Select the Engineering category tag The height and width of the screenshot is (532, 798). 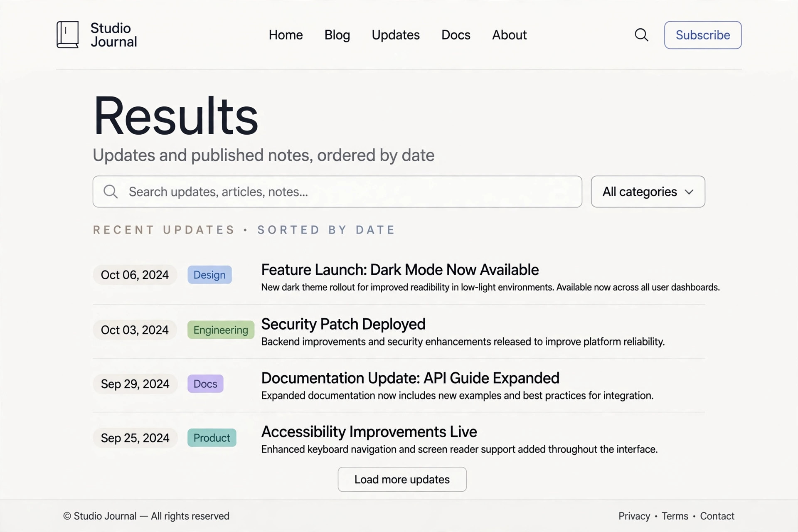click(x=221, y=330)
